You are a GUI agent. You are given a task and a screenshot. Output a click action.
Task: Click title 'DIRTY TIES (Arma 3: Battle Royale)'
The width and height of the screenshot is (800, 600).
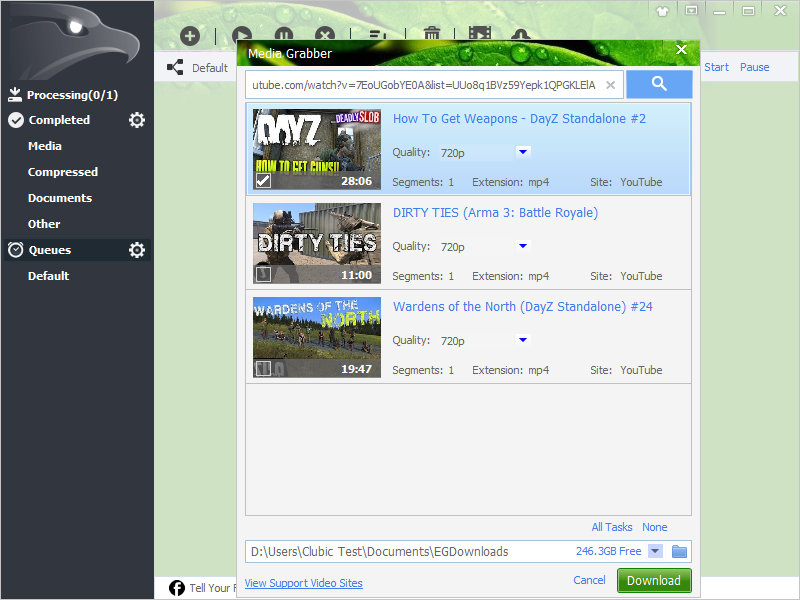495,213
